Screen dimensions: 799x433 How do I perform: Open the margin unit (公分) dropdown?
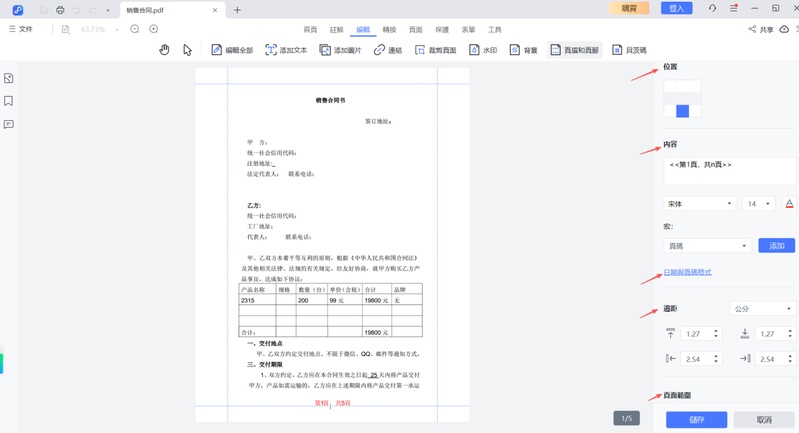763,309
